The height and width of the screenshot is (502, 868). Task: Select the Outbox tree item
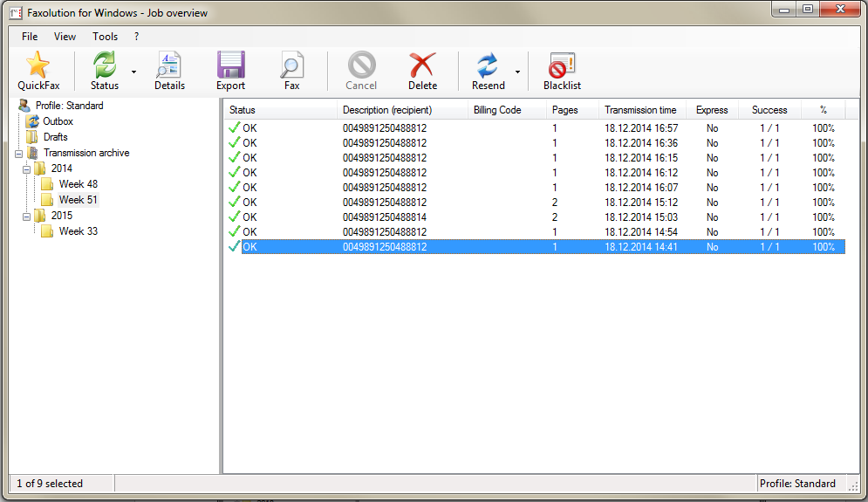58,121
